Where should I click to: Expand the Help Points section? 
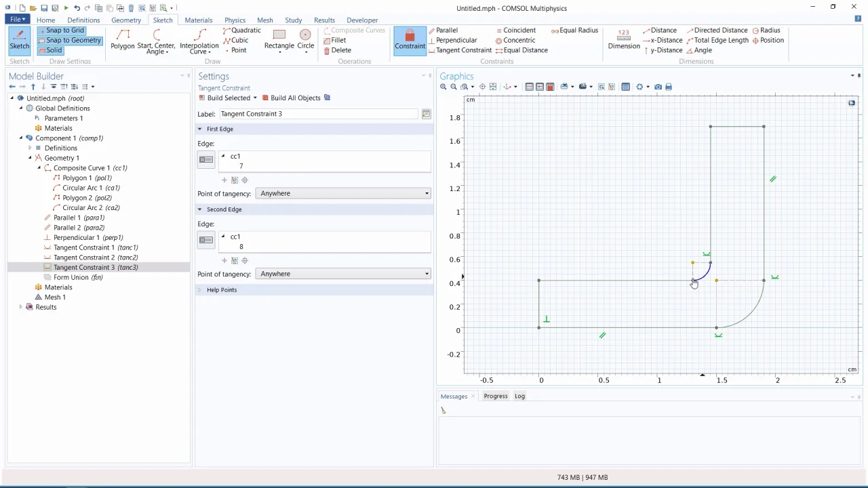221,290
